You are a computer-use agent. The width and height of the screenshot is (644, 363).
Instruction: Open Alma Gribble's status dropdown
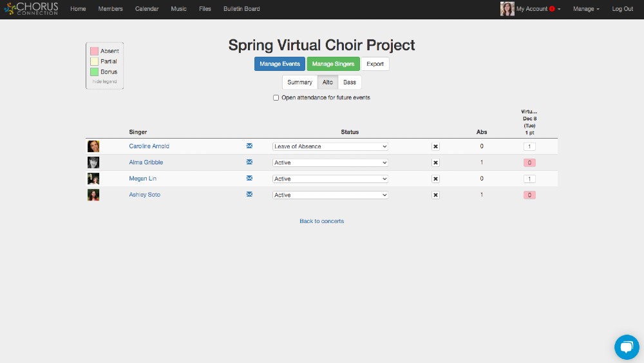(x=330, y=162)
